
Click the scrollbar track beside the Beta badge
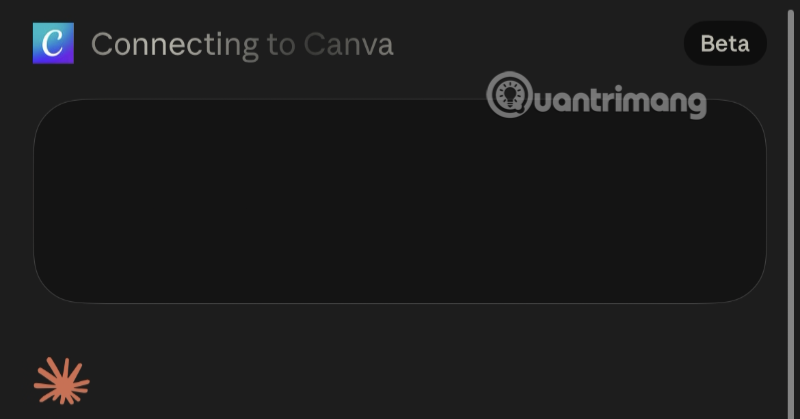click(791, 43)
